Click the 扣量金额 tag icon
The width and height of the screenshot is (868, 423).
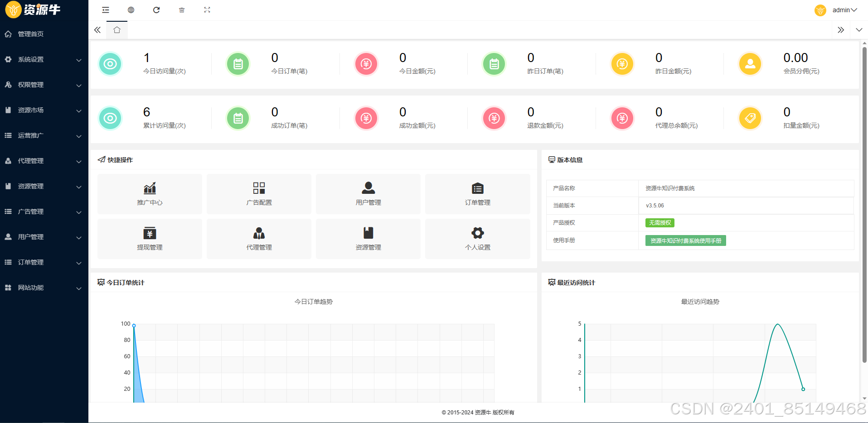click(750, 118)
